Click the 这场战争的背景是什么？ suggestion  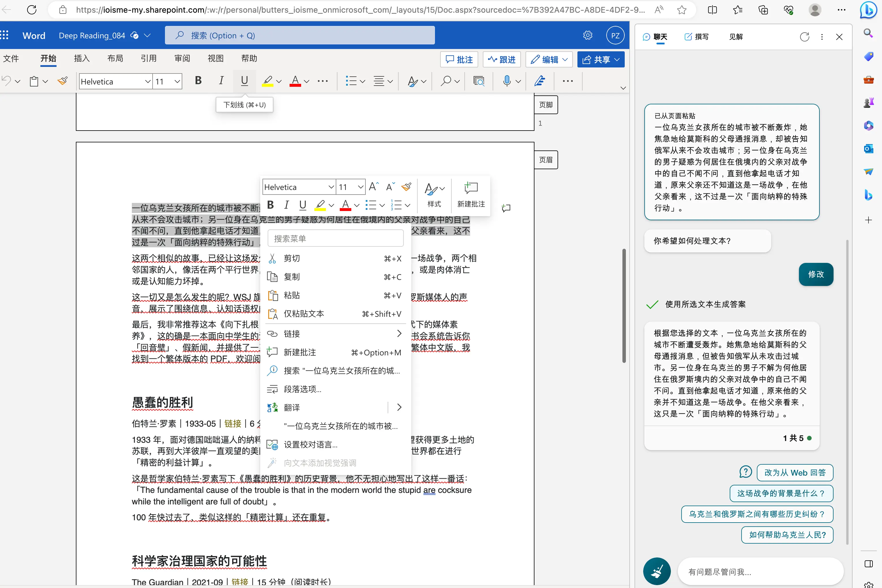[x=781, y=493]
